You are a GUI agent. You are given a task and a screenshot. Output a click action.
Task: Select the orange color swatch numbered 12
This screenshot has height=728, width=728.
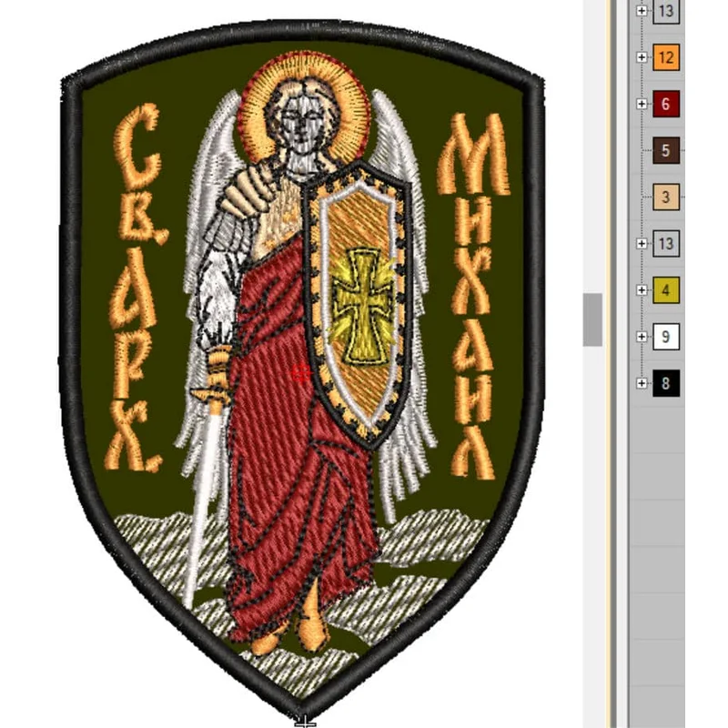[666, 57]
